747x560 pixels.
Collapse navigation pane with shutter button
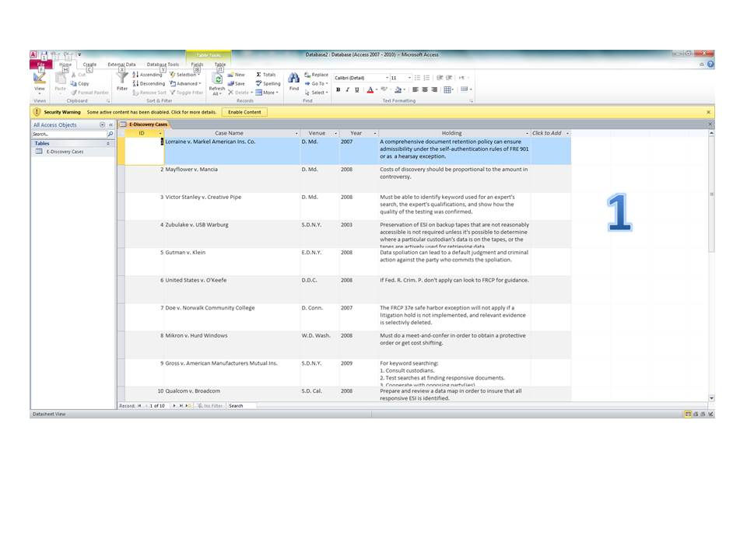(110, 124)
